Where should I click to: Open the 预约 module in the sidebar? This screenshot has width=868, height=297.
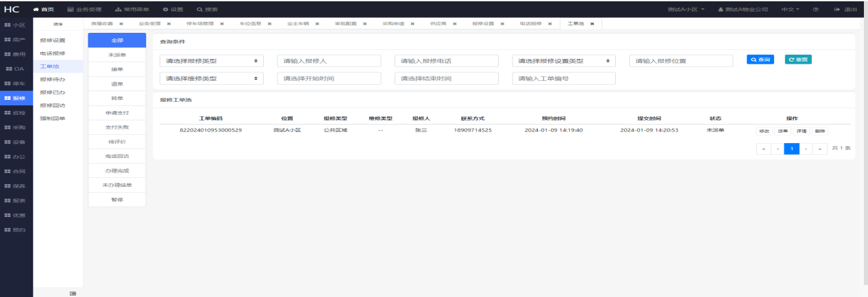click(16, 229)
